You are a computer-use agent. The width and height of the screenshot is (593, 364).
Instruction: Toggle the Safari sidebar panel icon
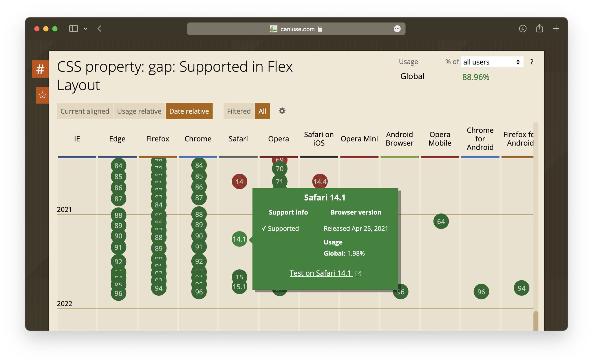pos(73,29)
